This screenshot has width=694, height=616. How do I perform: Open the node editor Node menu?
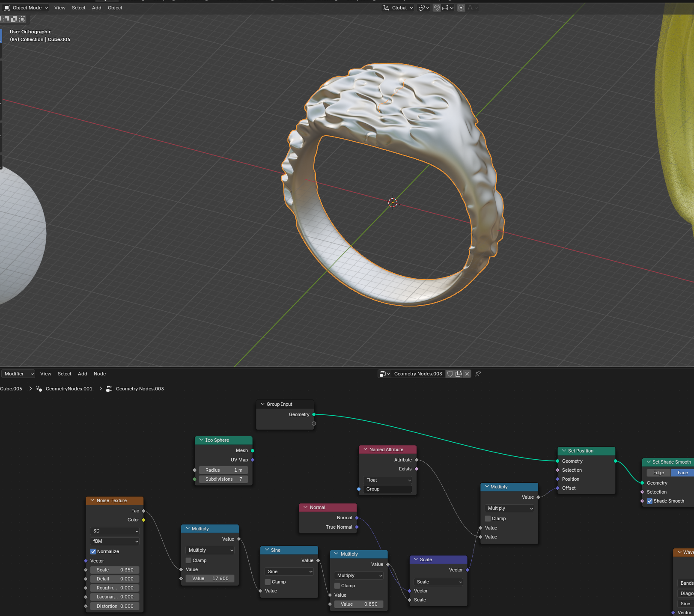(100, 374)
